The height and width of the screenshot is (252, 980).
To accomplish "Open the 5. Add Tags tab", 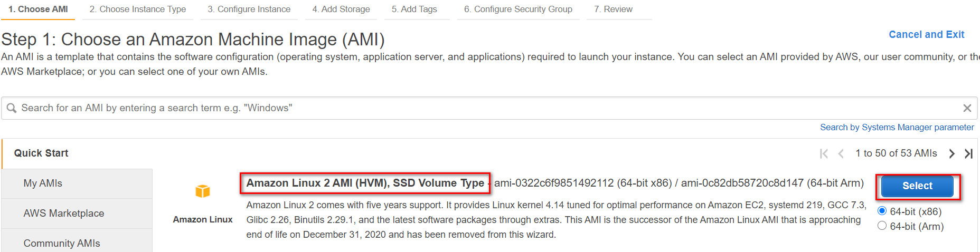I will (414, 9).
